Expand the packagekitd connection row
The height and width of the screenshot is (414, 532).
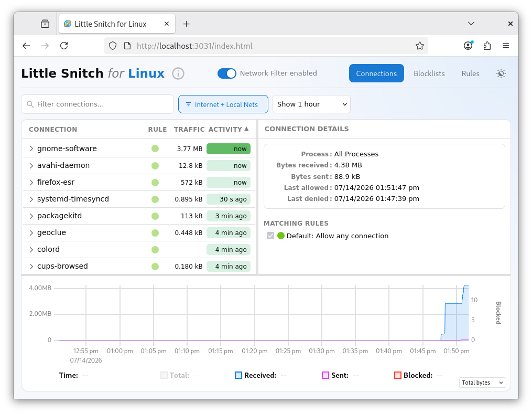point(31,216)
